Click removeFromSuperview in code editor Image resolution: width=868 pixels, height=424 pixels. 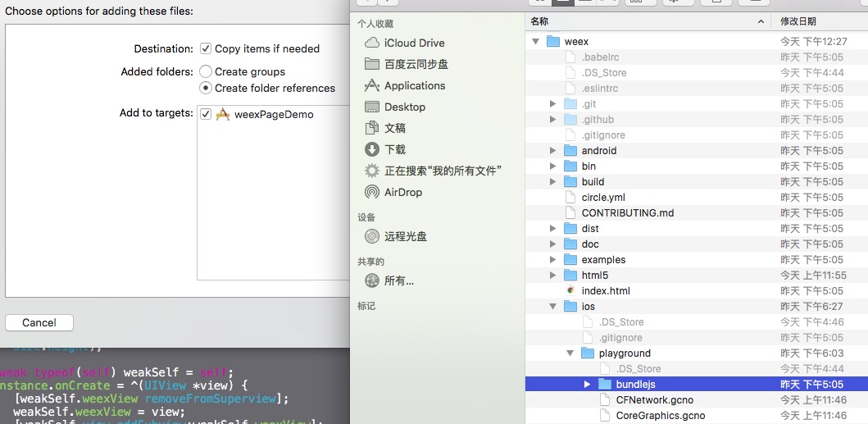(210, 399)
